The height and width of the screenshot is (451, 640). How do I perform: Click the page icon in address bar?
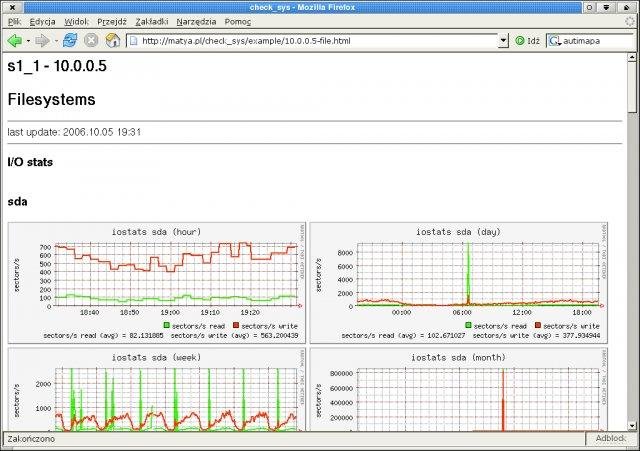point(133,41)
